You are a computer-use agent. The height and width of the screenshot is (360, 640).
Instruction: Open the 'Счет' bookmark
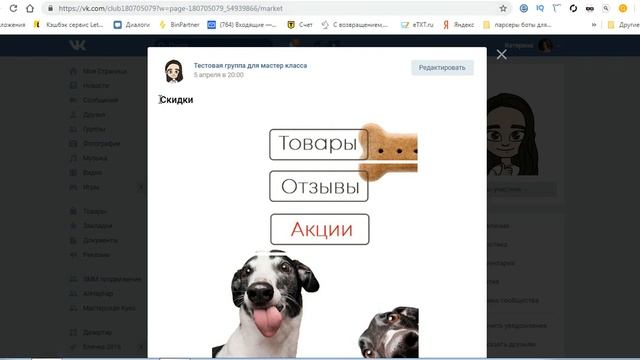click(x=300, y=25)
